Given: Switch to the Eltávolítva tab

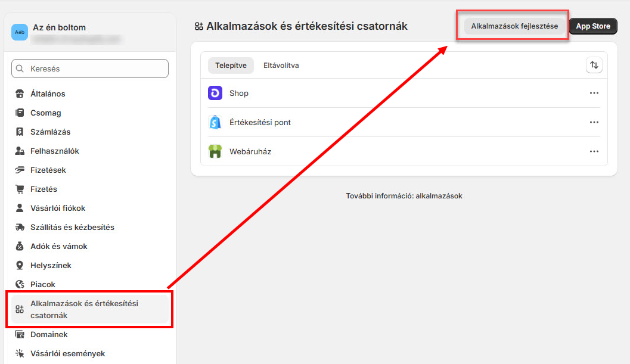Looking at the screenshot, I should coord(281,66).
